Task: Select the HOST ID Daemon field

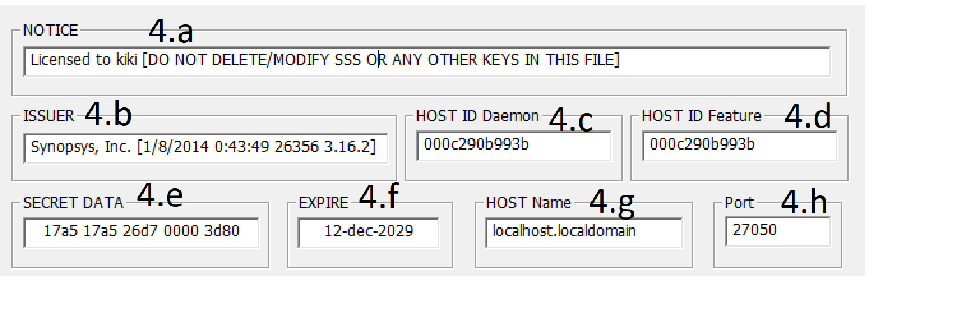Action: click(514, 146)
